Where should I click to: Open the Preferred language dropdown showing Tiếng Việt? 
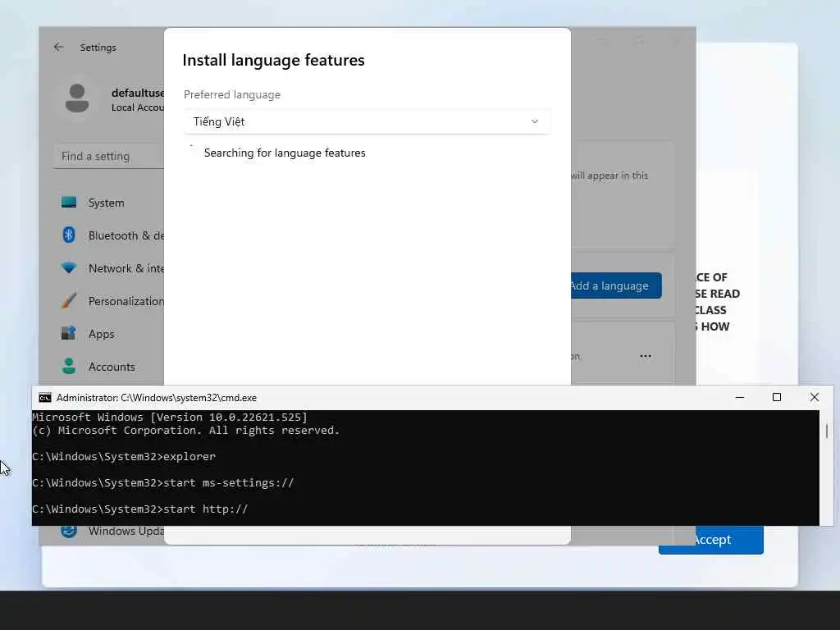pos(367,121)
